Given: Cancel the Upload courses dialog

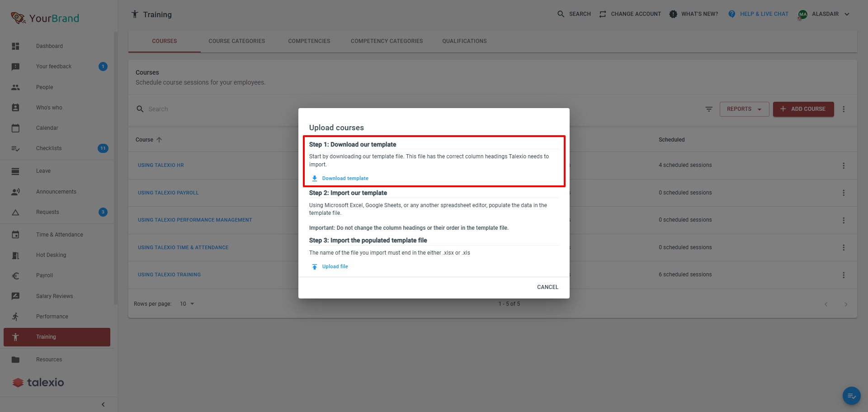Looking at the screenshot, I should 547,287.
